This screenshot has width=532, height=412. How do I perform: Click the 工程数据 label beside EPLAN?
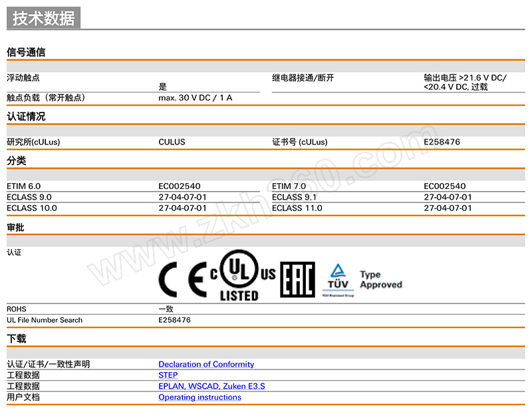pos(23,386)
